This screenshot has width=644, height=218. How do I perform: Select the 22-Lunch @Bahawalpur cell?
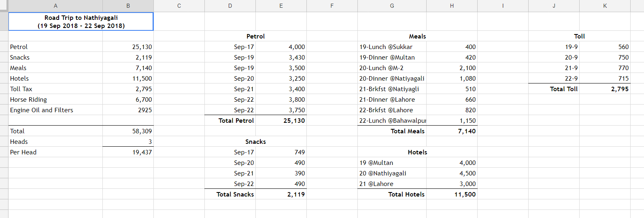pos(392,120)
